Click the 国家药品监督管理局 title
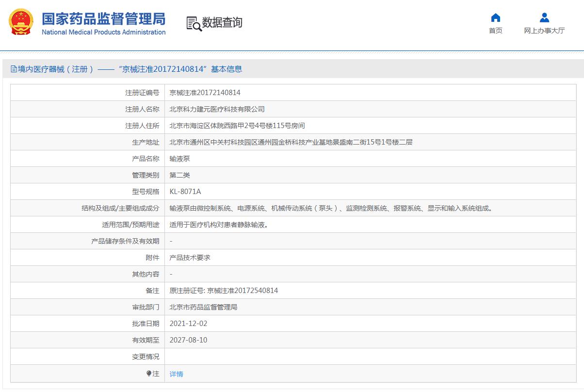This screenshot has height=392, width=584. point(104,19)
